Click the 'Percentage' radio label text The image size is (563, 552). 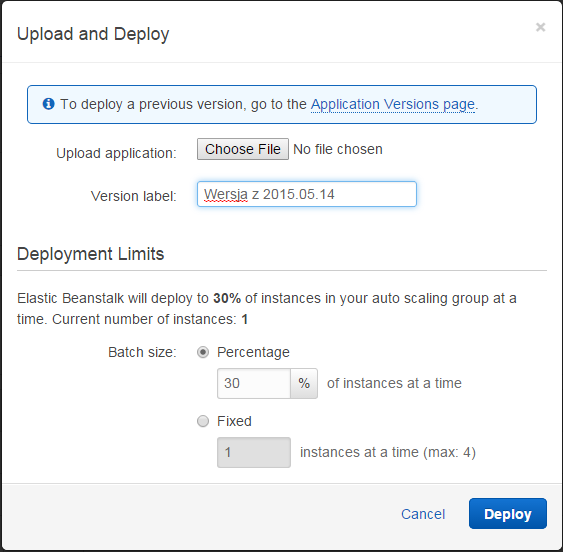click(253, 352)
